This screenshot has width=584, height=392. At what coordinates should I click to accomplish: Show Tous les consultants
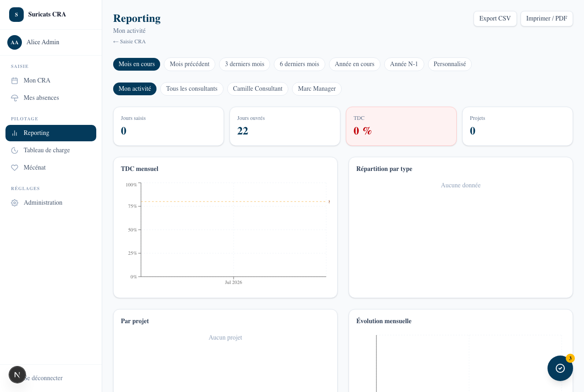192,89
